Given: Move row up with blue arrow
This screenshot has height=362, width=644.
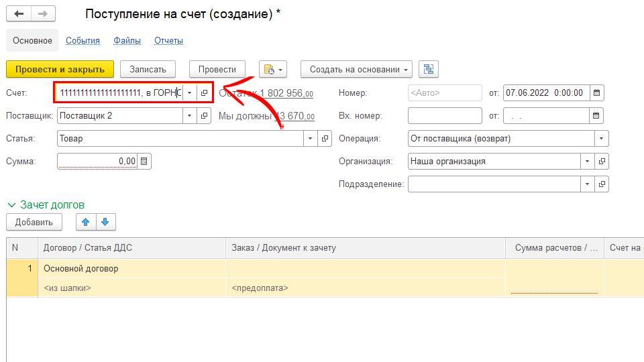Looking at the screenshot, I should click(x=85, y=222).
